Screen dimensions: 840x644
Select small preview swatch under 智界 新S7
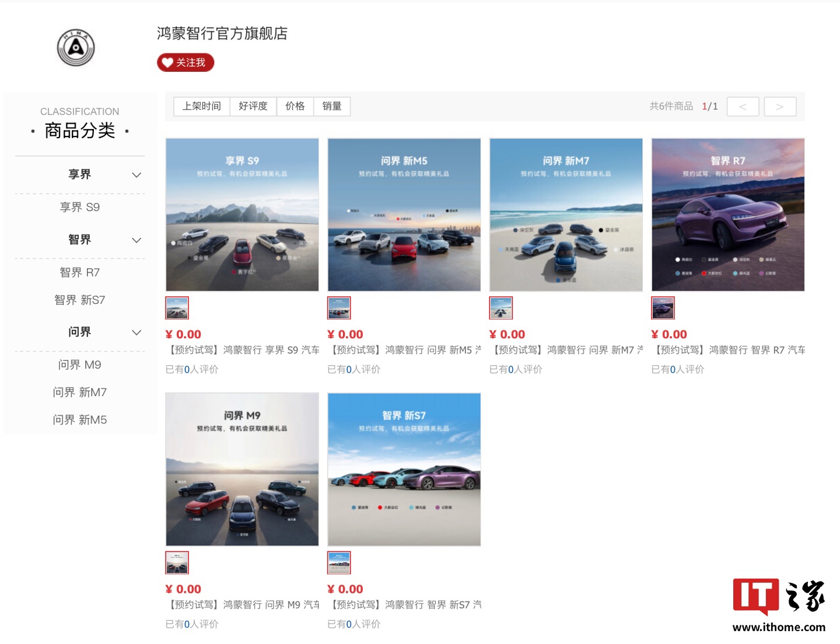(x=339, y=563)
